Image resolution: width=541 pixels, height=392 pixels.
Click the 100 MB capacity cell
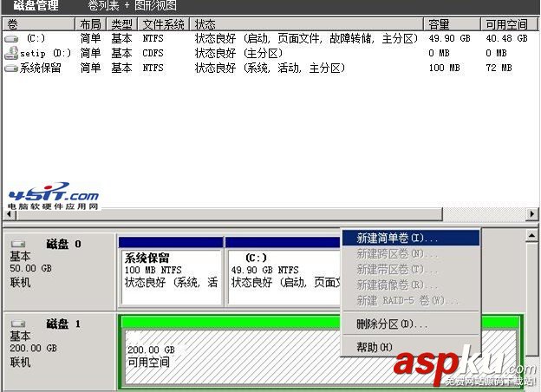(445, 68)
